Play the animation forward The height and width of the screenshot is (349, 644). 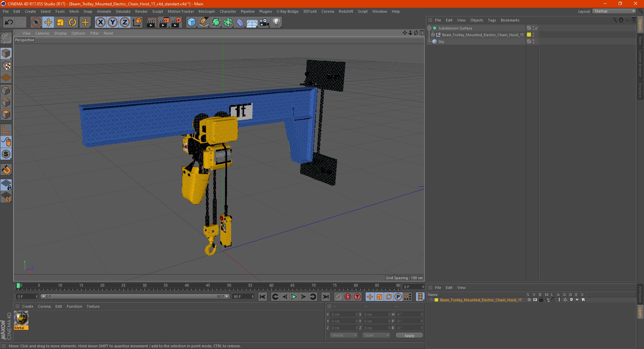pyautogui.click(x=294, y=297)
